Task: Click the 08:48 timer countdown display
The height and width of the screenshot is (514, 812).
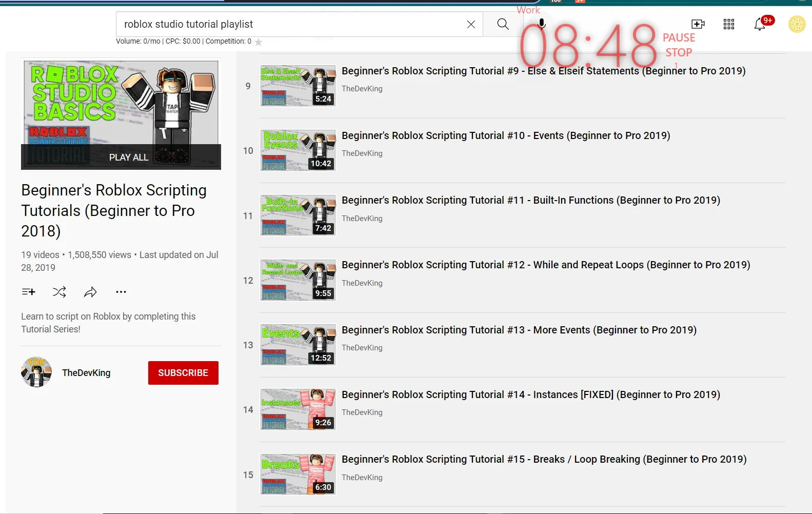Action: (588, 46)
